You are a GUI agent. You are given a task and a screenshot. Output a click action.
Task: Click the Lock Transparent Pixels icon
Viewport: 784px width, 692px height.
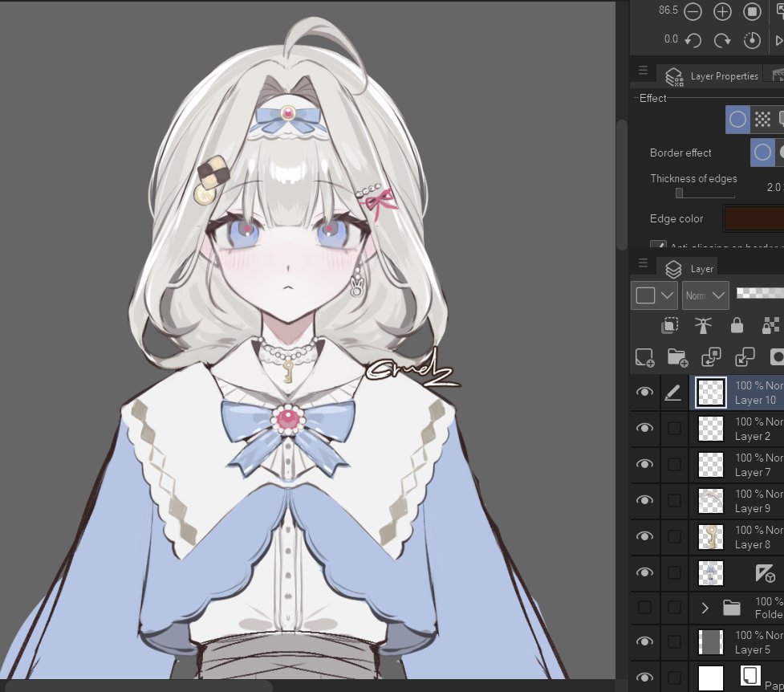pyautogui.click(x=770, y=326)
